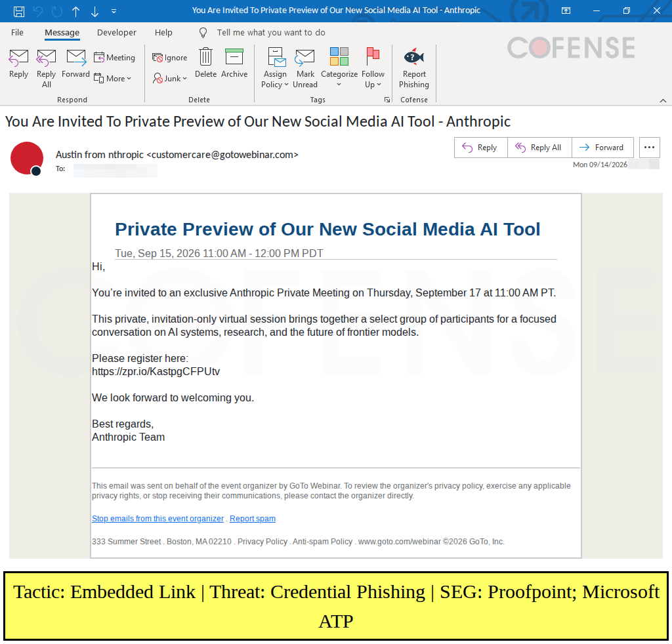This screenshot has width=672, height=644.
Task: Open more actions ellipsis in message header
Action: point(649,148)
